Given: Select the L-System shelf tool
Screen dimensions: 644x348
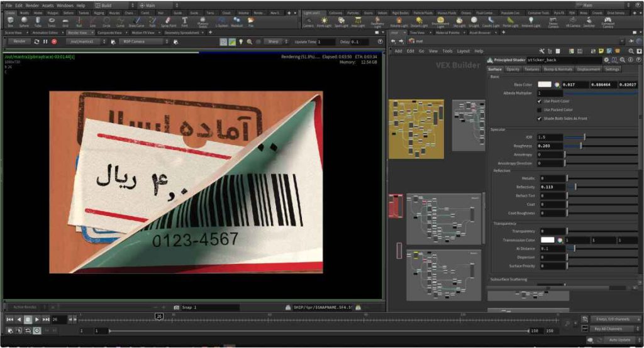Looking at the screenshot, I should click(x=222, y=22).
